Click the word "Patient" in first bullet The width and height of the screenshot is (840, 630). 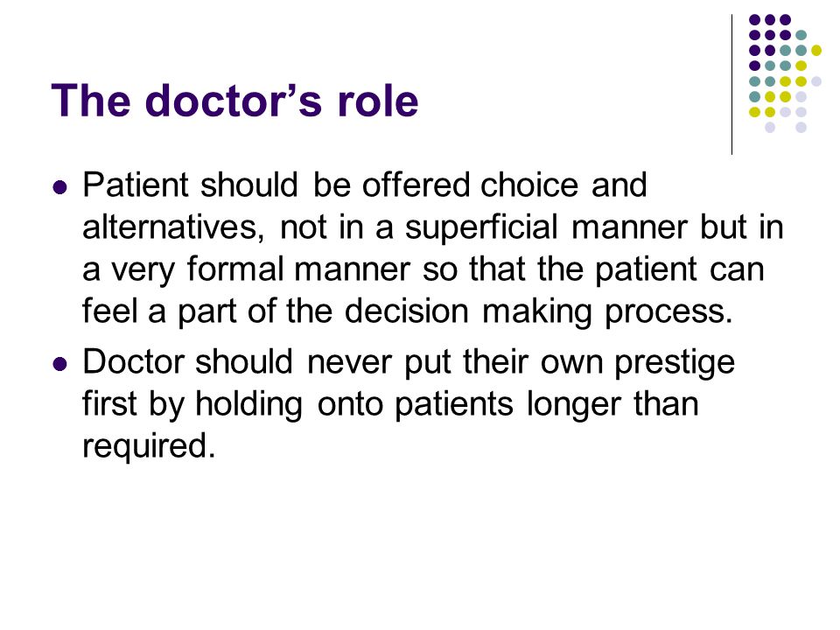coord(136,185)
